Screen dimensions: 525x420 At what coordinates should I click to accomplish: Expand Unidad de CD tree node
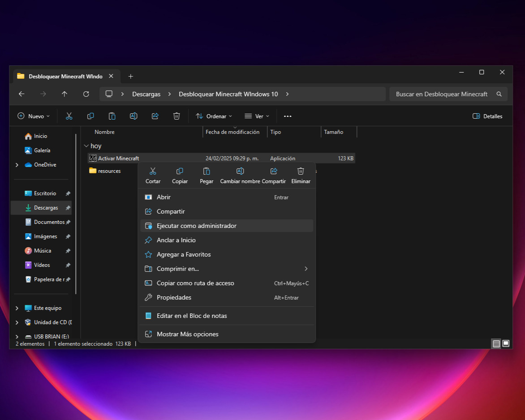(x=17, y=322)
